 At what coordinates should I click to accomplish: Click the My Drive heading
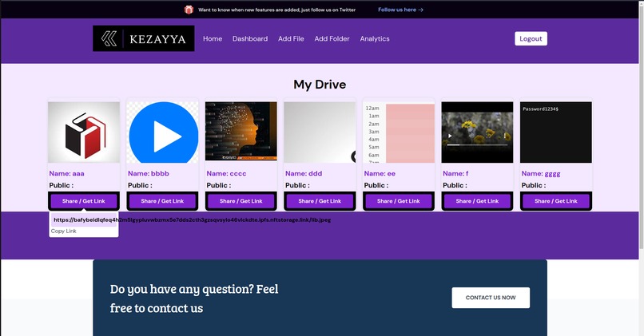point(320,85)
